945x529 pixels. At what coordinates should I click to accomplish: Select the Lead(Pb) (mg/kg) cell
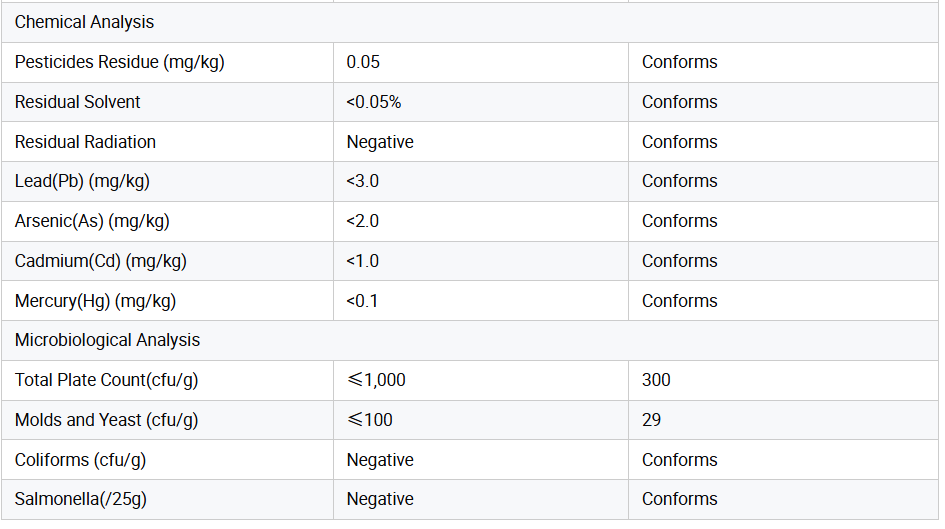[x=82, y=181]
